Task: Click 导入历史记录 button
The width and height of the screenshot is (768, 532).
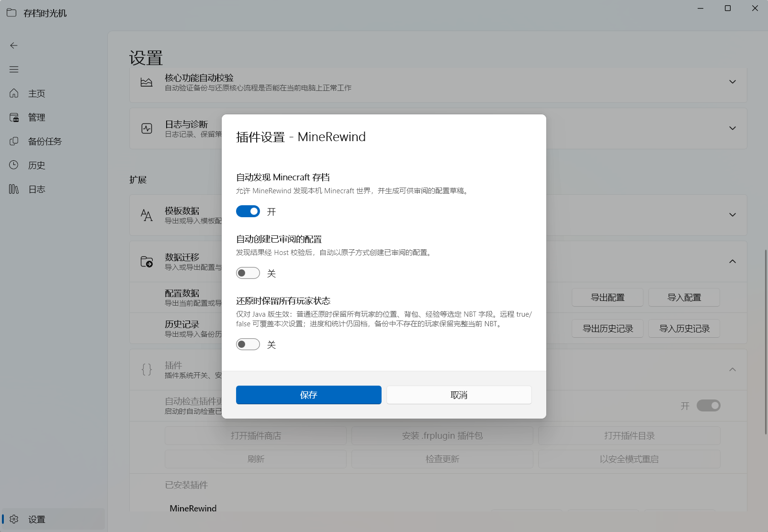Action: [684, 329]
